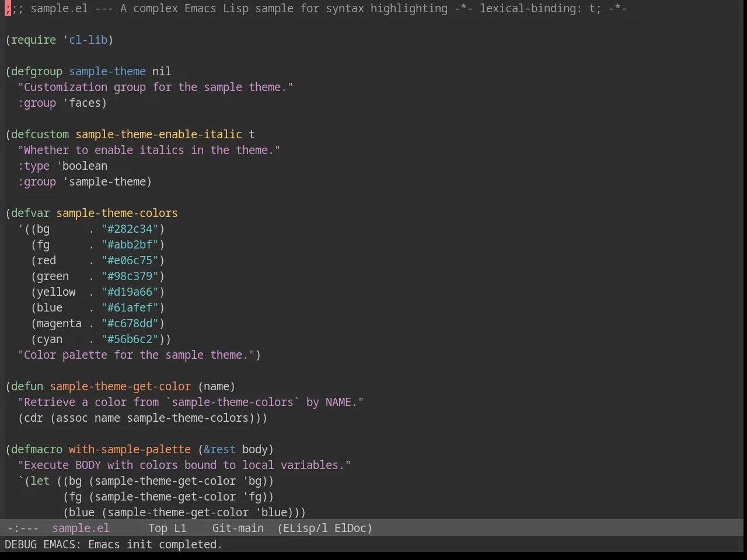
Task: Click the 'Whether to enable italics' docstring
Action: (x=149, y=150)
